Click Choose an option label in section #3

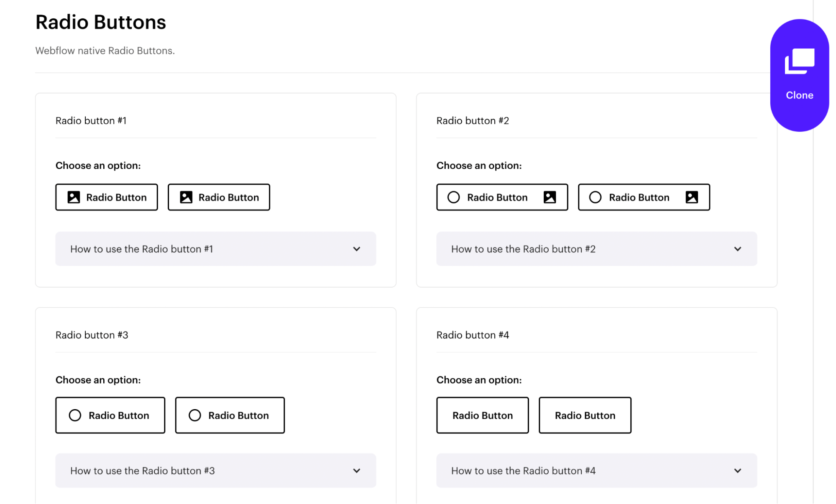coord(98,380)
